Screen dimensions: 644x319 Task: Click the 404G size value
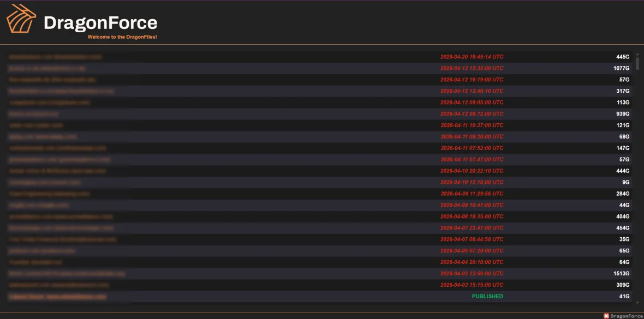pyautogui.click(x=623, y=216)
